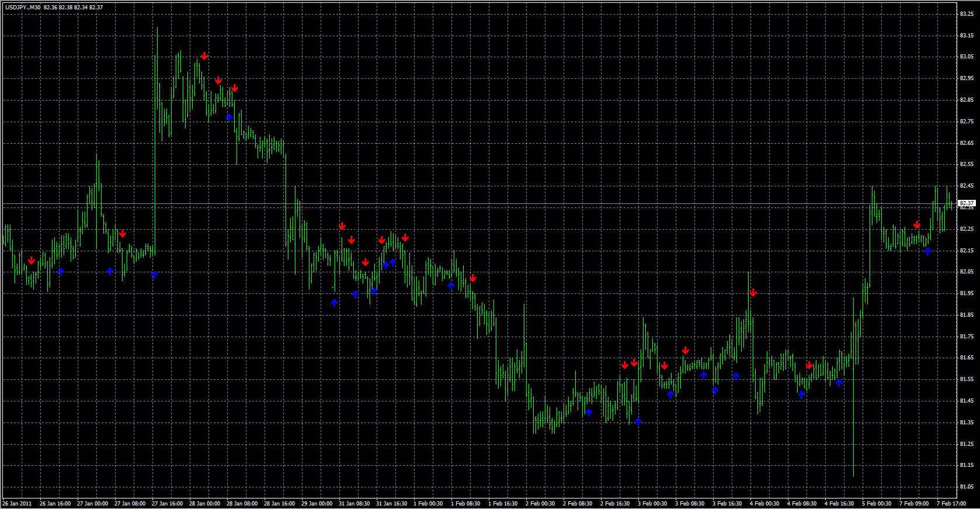The width and height of the screenshot is (980, 509).
Task: Click the rightmost blue up arrow near 82.15
Action: click(x=927, y=251)
